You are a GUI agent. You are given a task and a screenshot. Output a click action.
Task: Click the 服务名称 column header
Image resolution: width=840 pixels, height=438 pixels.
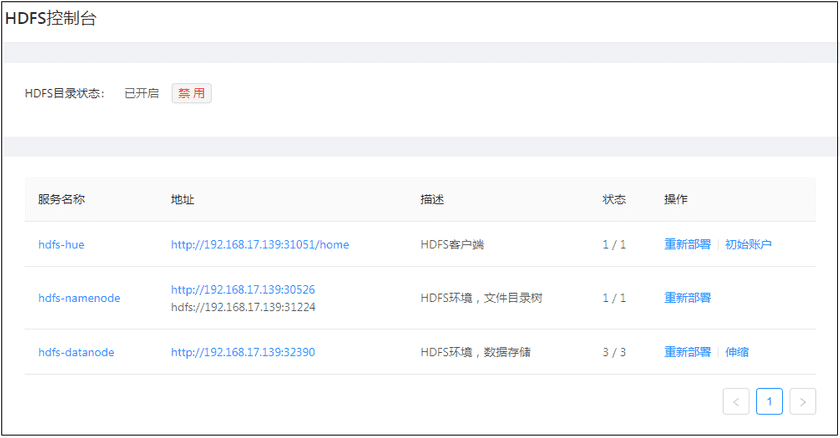pyautogui.click(x=61, y=199)
